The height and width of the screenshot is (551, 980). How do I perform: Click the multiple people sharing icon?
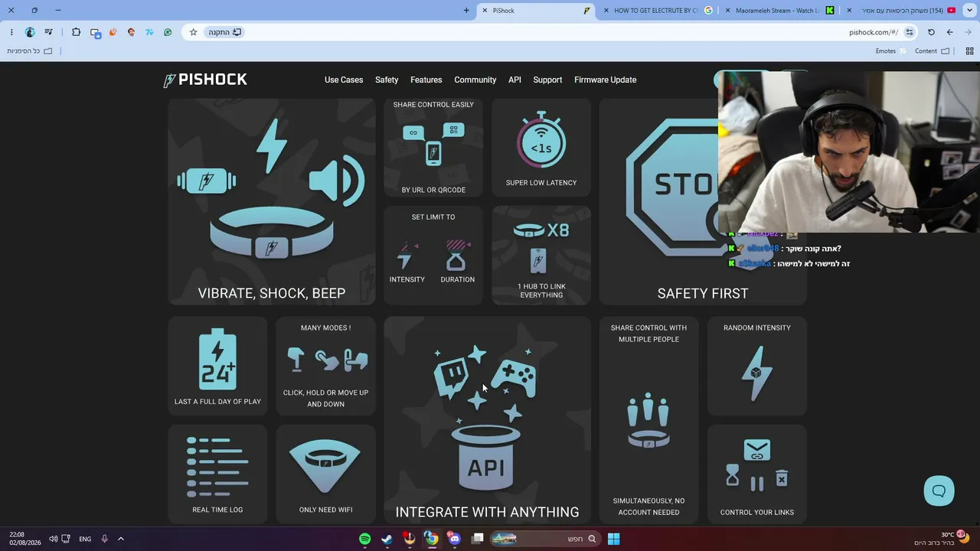coord(648,419)
